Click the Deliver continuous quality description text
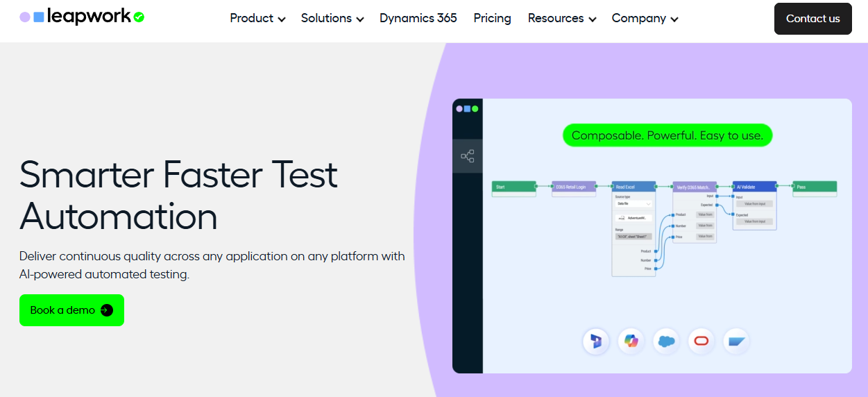The width and height of the screenshot is (868, 397). pyautogui.click(x=212, y=265)
